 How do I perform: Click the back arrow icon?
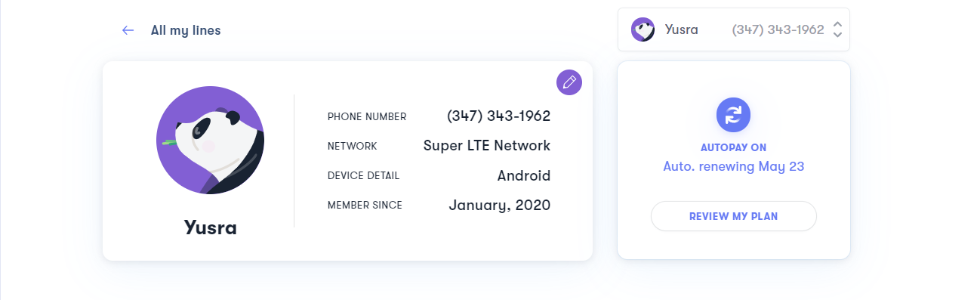128,30
